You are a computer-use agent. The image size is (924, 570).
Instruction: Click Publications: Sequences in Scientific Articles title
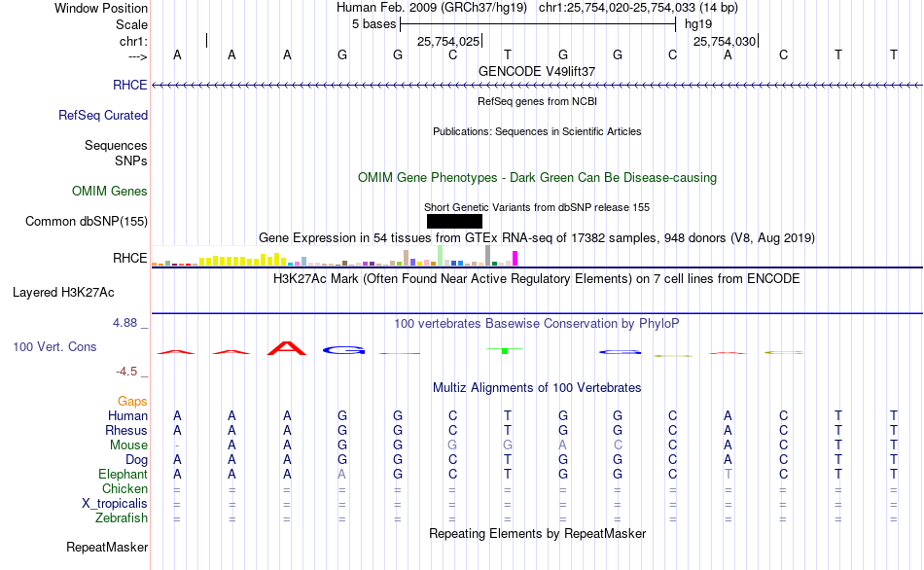[537, 131]
